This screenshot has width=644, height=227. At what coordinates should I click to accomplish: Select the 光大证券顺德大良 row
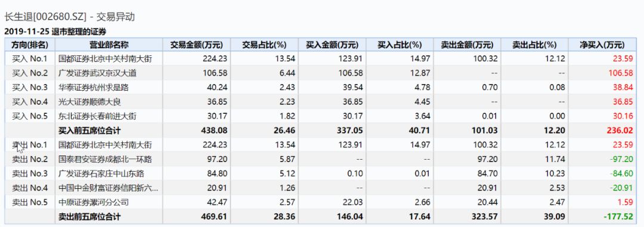pyautogui.click(x=320, y=102)
